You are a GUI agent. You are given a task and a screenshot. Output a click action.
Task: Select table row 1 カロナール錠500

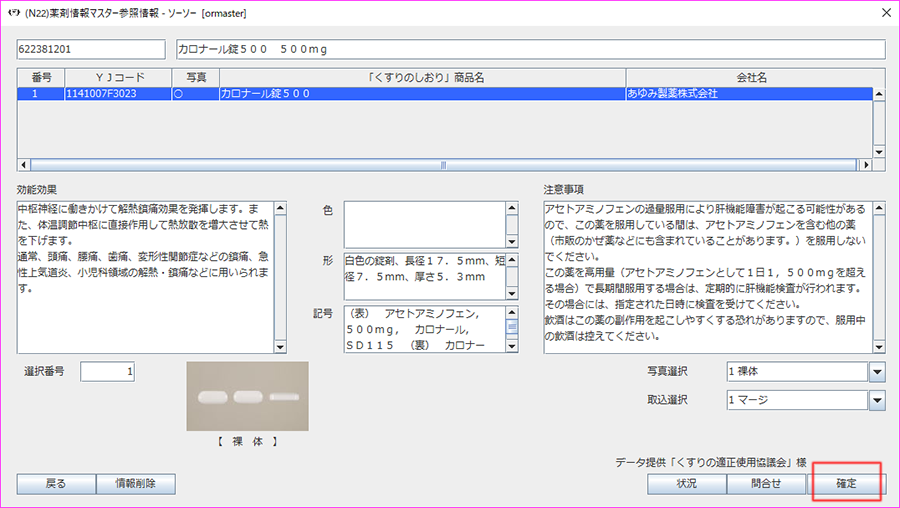coord(445,94)
